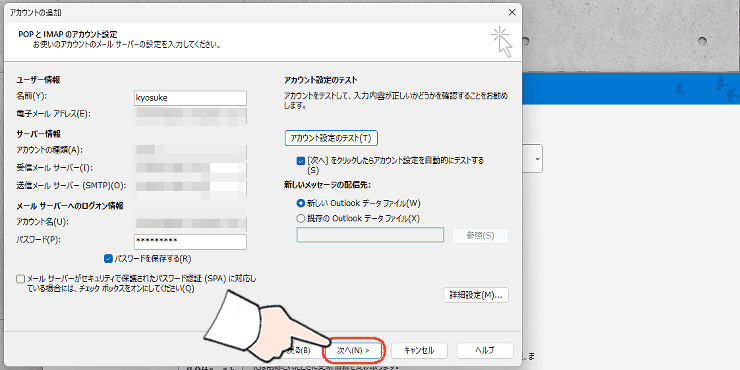Toggle auto-test on clicking 次へ checkbox
The image size is (740, 370).
(x=301, y=161)
